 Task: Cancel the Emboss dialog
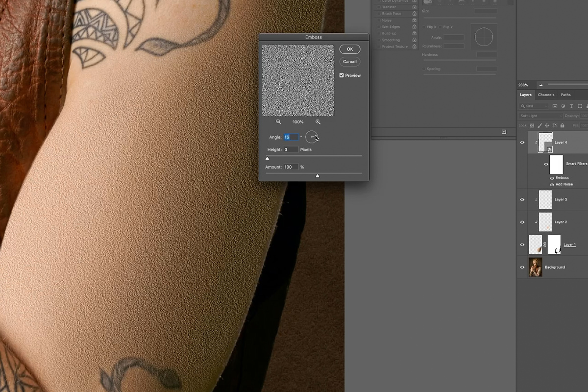click(349, 61)
